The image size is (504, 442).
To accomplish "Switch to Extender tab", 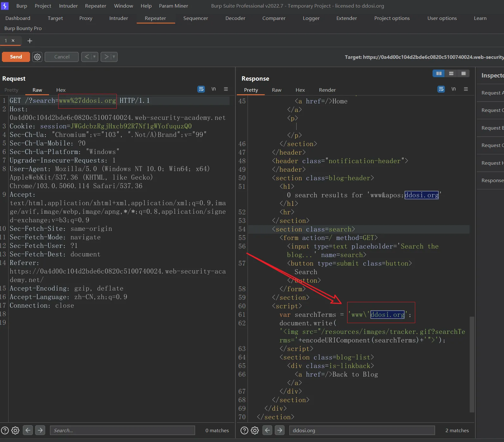I will [347, 18].
